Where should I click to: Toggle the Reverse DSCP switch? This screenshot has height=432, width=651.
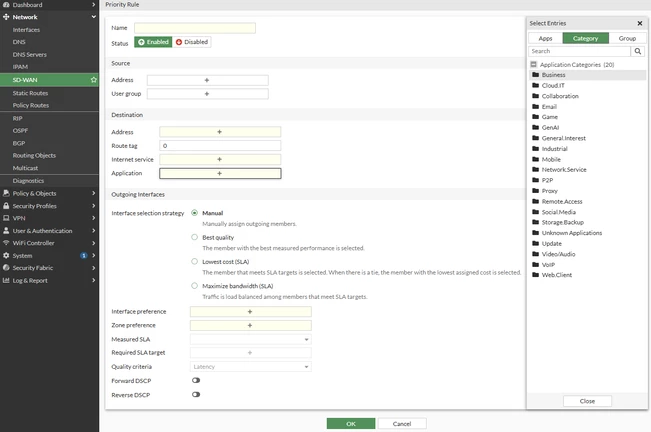coord(196,394)
